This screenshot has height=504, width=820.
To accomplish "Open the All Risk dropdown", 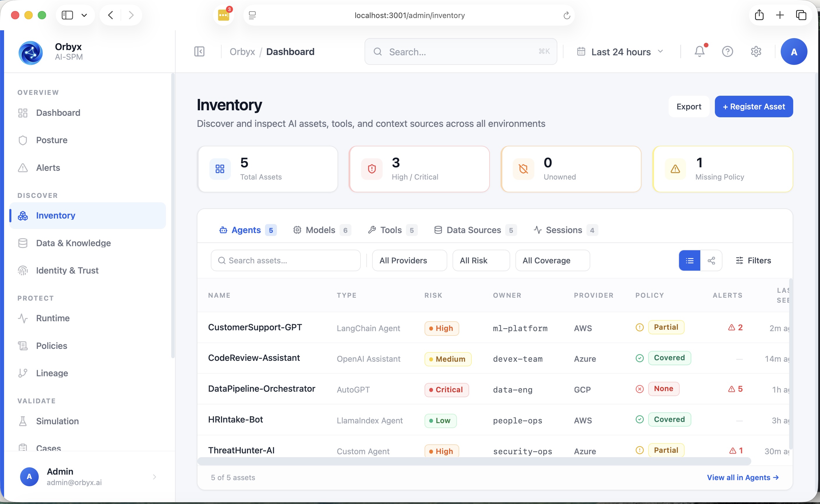I will 481,260.
